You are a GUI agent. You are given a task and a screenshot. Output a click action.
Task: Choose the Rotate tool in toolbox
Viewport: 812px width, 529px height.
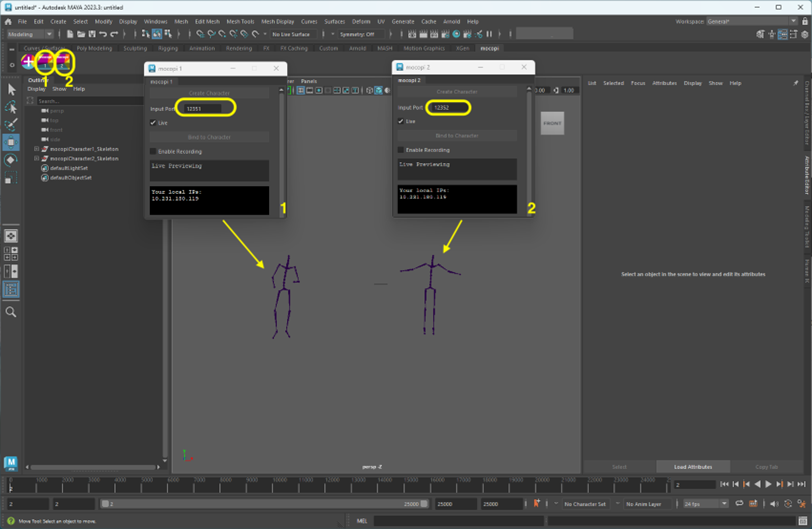point(11,160)
